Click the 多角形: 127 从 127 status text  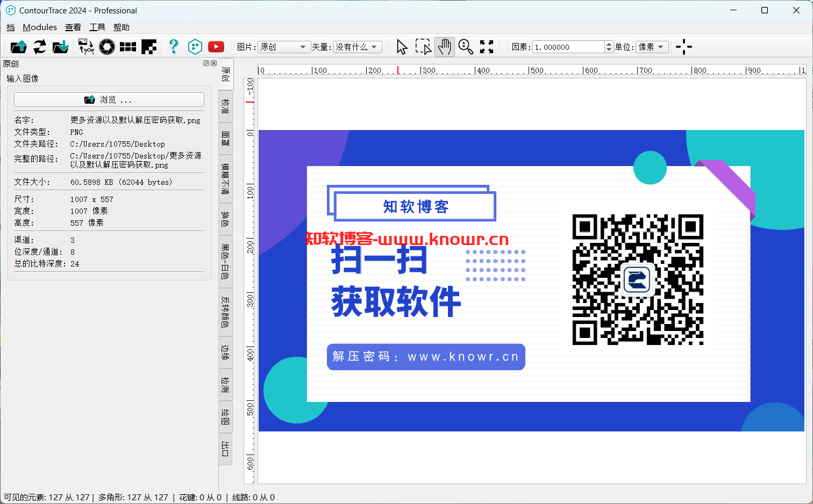(x=133, y=498)
